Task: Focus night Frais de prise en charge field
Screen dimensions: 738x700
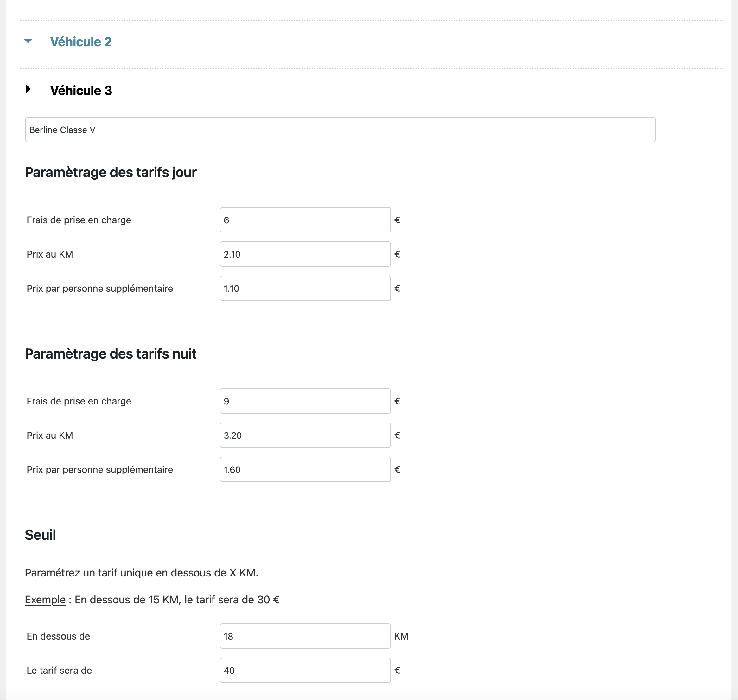Action: [x=305, y=401]
